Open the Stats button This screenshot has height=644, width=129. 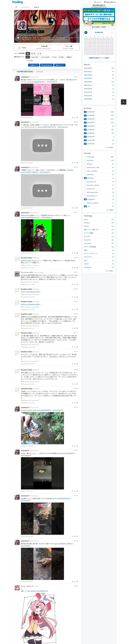[22, 48]
